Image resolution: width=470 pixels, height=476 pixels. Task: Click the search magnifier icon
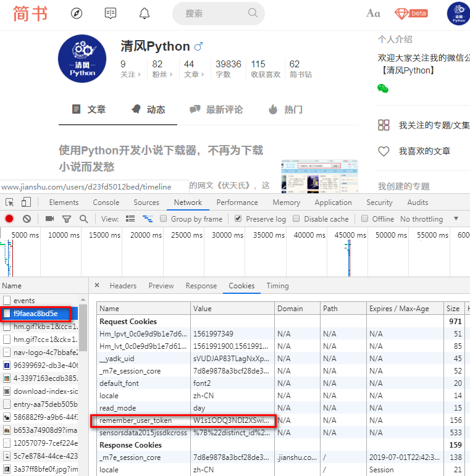pos(253,13)
